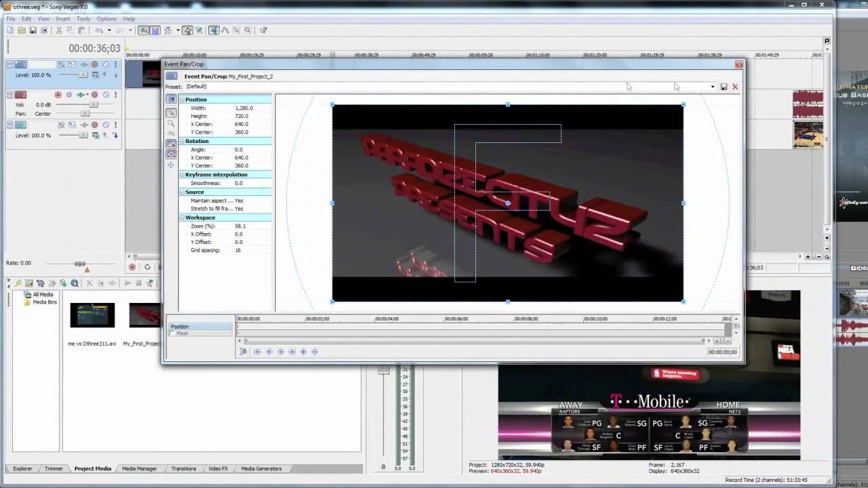The width and height of the screenshot is (868, 488).
Task: Select the Envelope edit tool in main toolbar
Action: [x=225, y=30]
